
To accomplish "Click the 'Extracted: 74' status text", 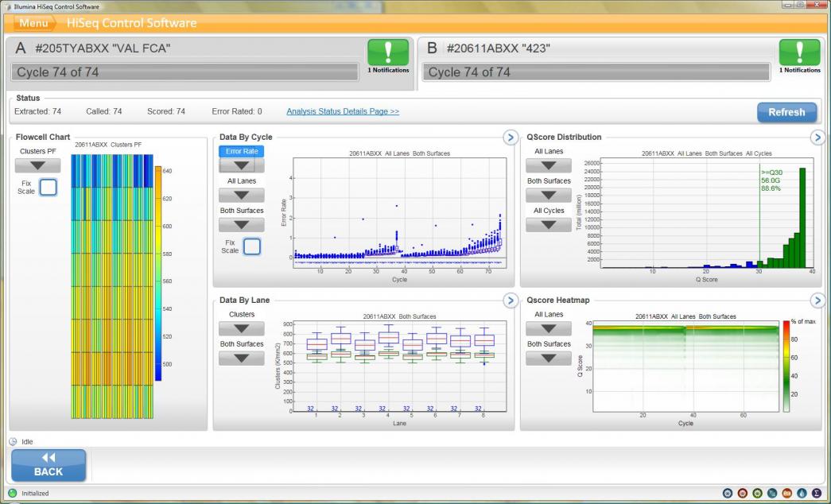I will (x=37, y=111).
